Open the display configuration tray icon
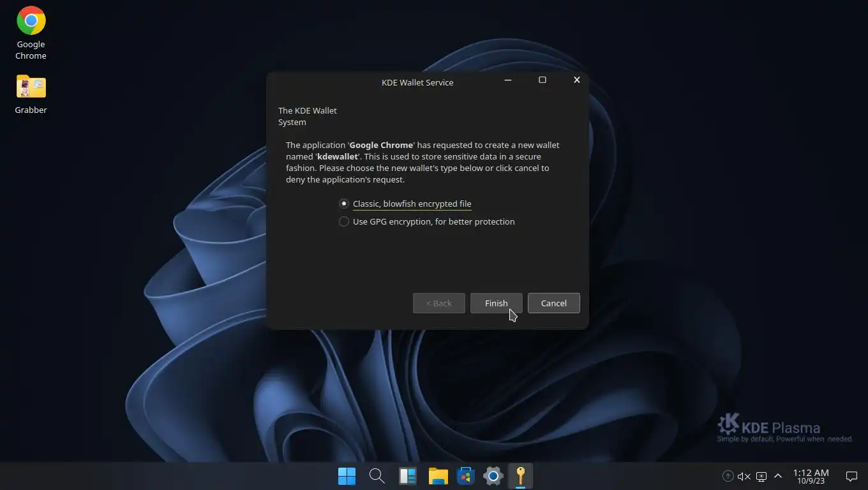 coord(761,476)
